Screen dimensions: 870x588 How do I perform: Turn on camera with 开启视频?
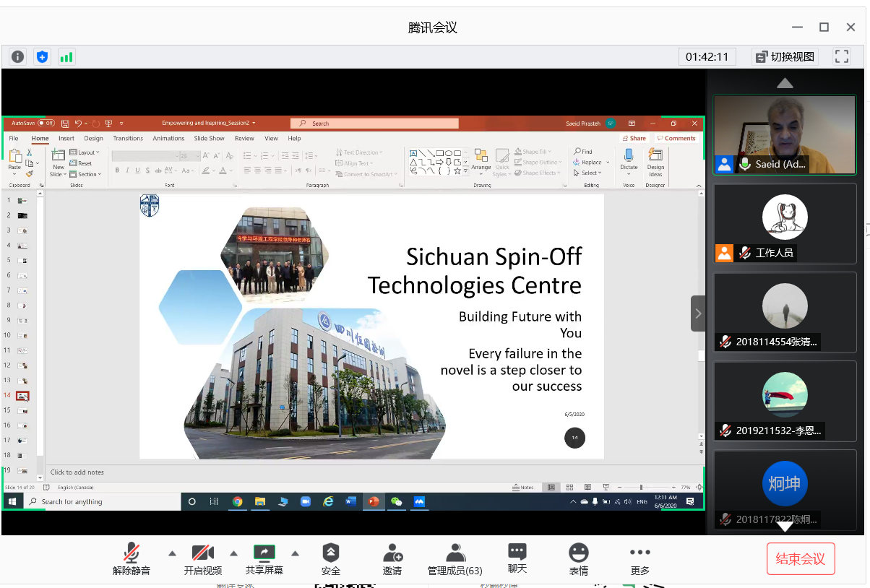[202, 559]
